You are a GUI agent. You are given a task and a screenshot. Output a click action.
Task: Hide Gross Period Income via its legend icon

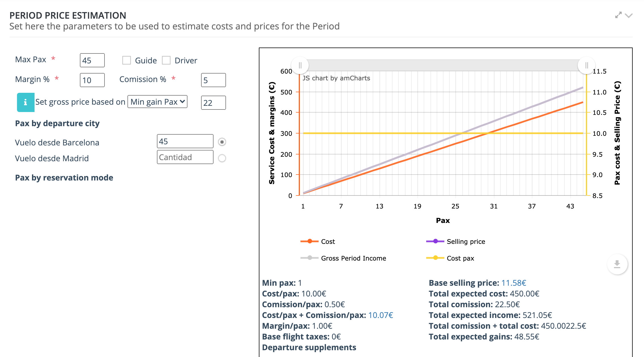coord(310,258)
